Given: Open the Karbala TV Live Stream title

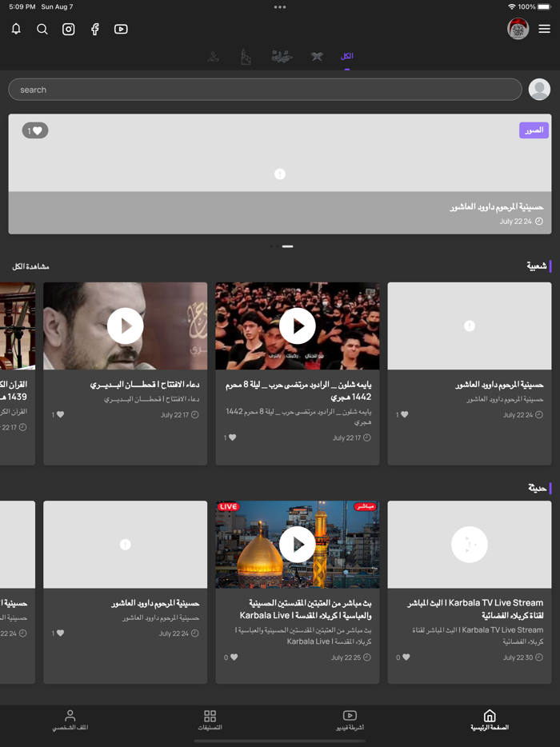Looking at the screenshot, I should click(x=475, y=609).
